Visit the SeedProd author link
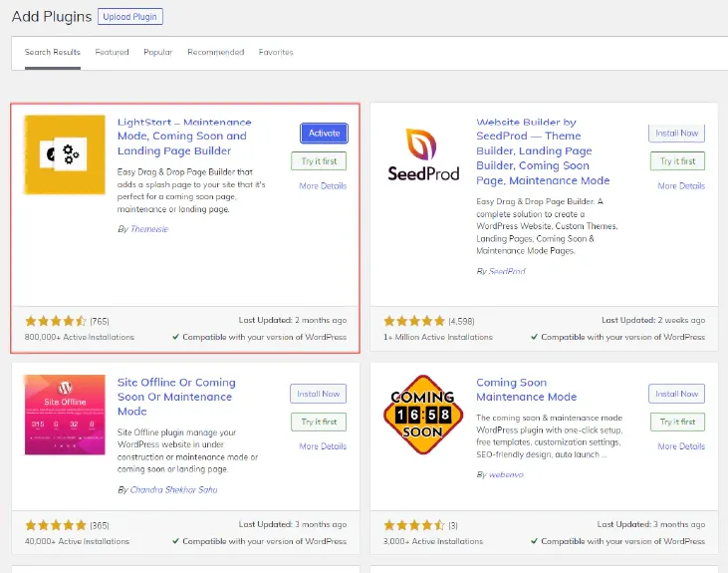Image resolution: width=728 pixels, height=573 pixels. pyautogui.click(x=507, y=271)
